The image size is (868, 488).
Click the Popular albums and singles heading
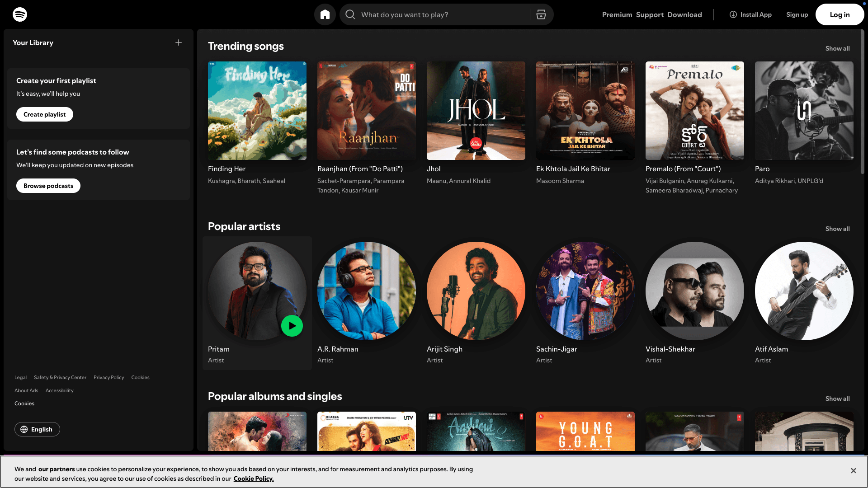pyautogui.click(x=275, y=396)
